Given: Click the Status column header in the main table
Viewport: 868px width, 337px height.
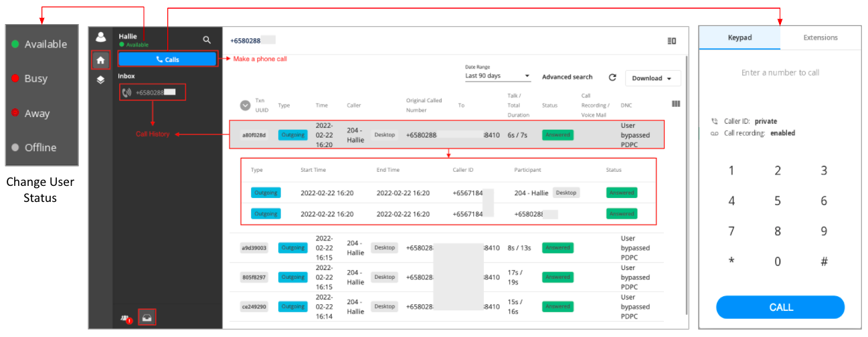Looking at the screenshot, I should tap(550, 105).
